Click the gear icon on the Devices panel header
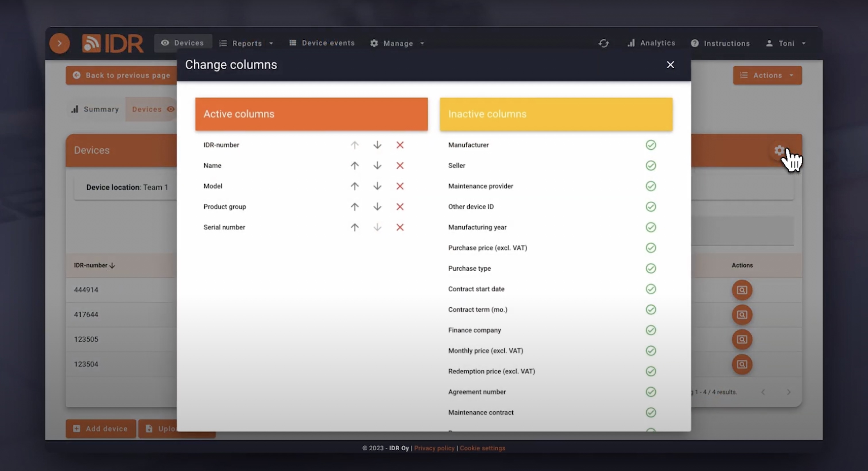 pyautogui.click(x=779, y=150)
